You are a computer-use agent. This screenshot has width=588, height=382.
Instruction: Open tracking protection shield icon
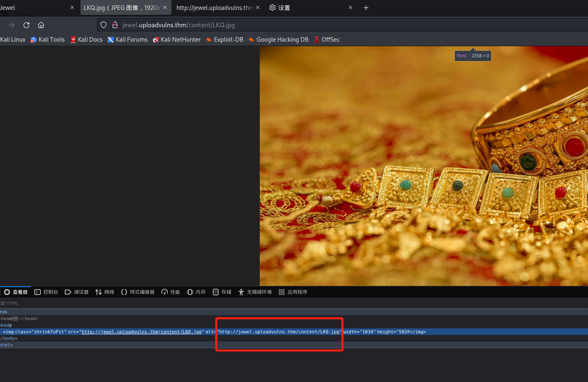click(x=103, y=25)
